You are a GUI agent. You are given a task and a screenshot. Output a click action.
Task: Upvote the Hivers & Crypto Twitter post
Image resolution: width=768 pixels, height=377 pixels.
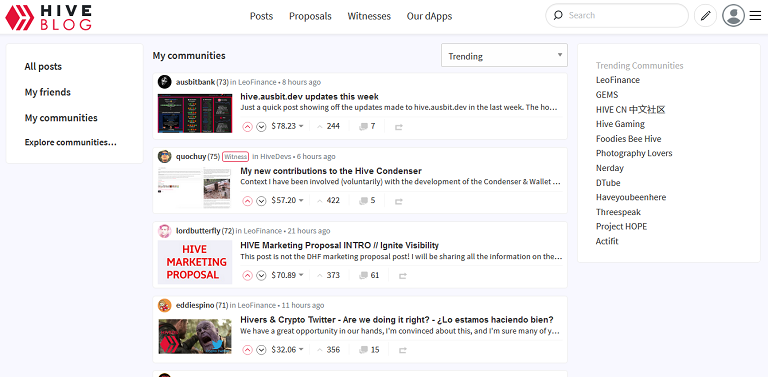coord(247,350)
